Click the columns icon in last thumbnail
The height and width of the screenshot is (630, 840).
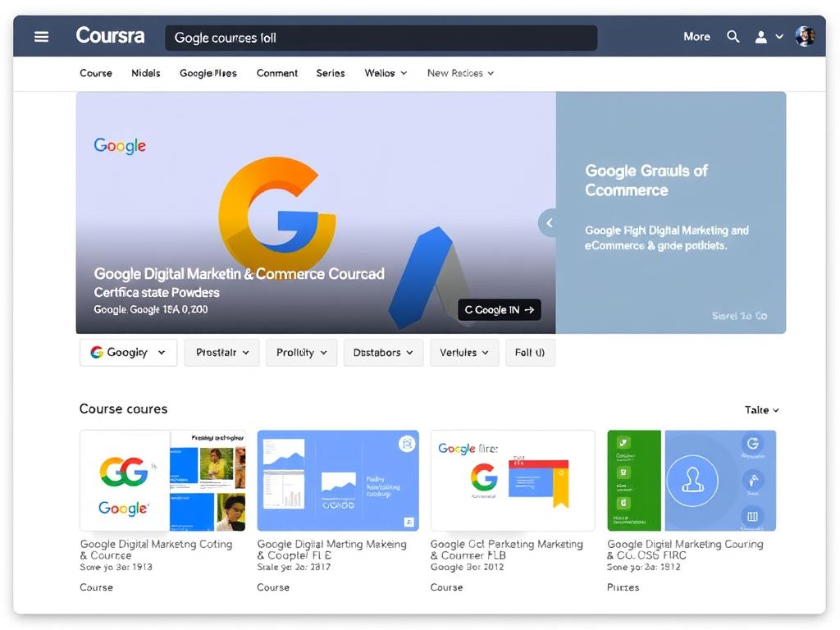click(753, 517)
